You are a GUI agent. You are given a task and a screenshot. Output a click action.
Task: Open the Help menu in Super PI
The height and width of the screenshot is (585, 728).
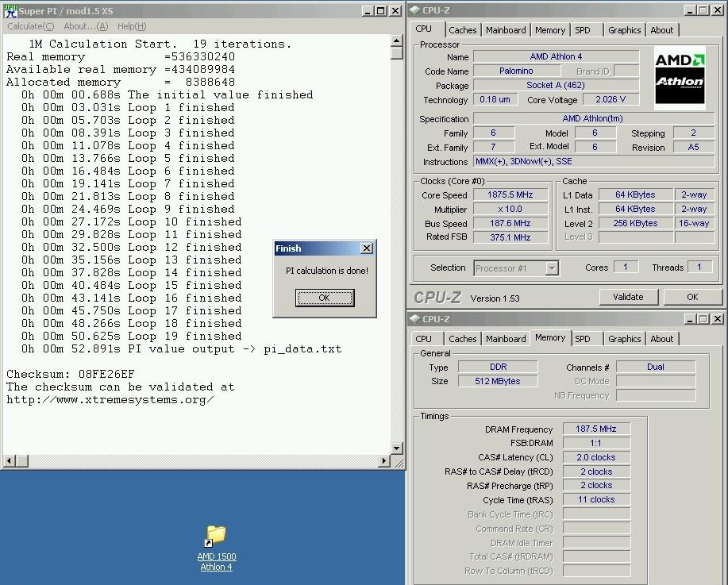[x=132, y=26]
